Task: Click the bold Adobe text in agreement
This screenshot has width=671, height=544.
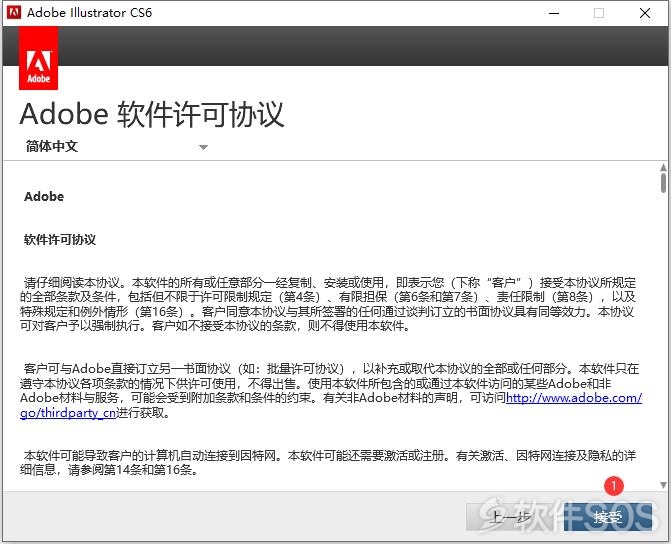Action: tap(44, 196)
